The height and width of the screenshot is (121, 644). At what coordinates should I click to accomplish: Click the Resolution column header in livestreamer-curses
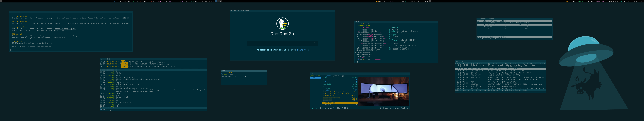(x=509, y=23)
